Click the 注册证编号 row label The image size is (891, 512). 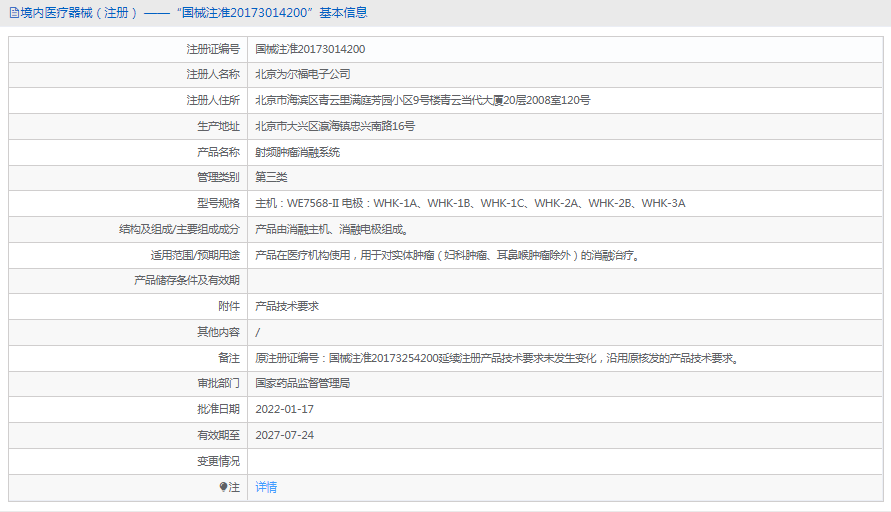213,49
